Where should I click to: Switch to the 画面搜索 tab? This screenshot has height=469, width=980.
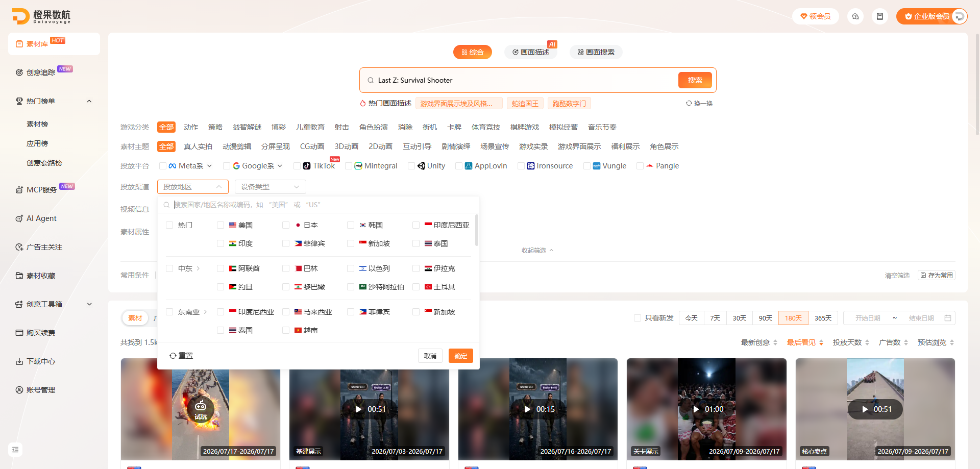[x=596, y=52]
